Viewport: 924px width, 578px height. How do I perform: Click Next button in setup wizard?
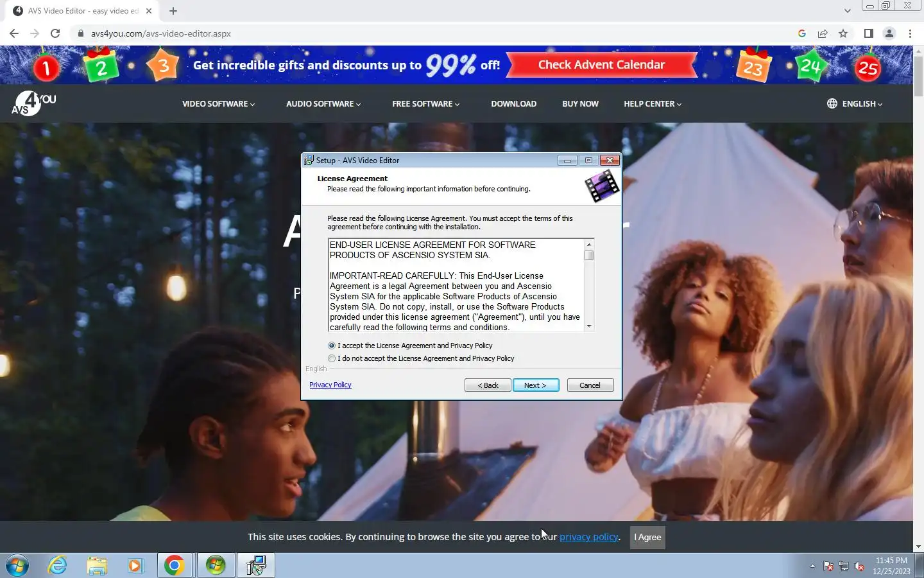pos(536,385)
